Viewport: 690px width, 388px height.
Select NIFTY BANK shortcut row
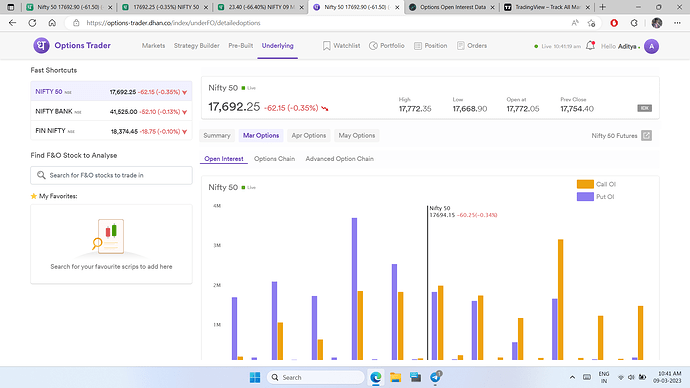click(111, 111)
